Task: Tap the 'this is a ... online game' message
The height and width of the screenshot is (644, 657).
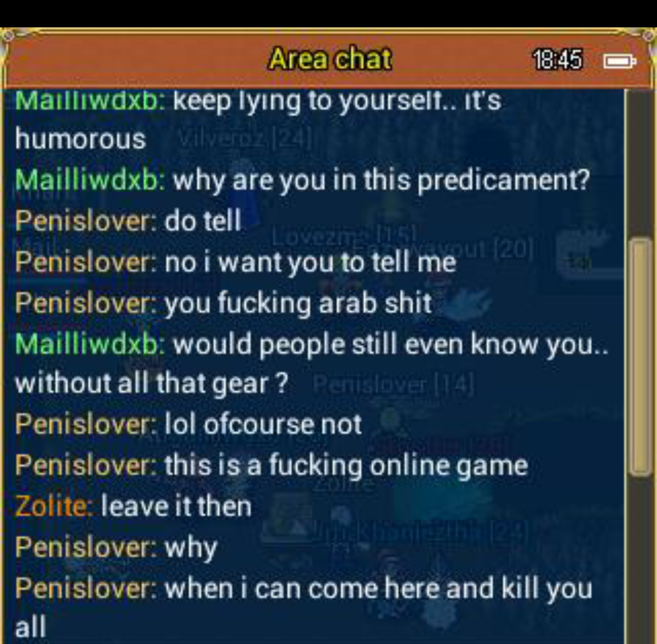Action: pyautogui.click(x=346, y=466)
